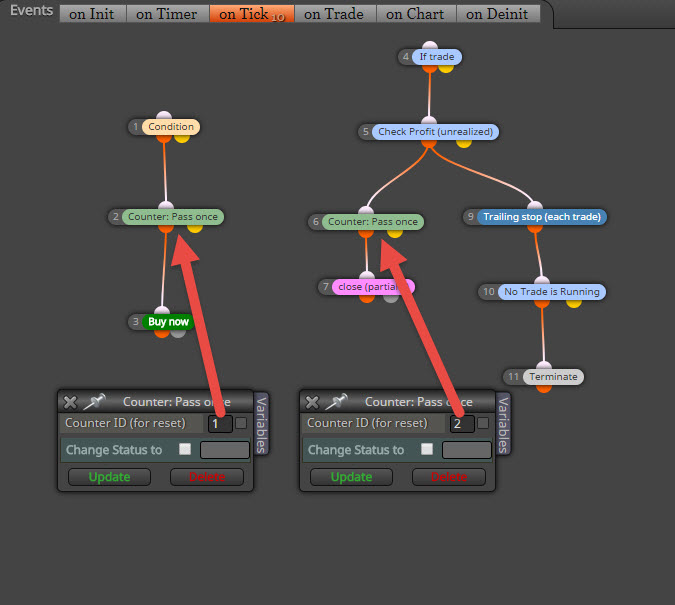Switch to the on Trade tab
The width and height of the screenshot is (675, 605).
click(334, 14)
